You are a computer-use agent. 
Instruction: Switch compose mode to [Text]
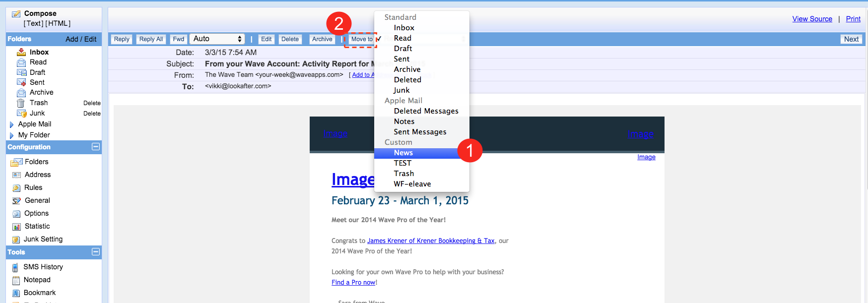click(x=33, y=23)
